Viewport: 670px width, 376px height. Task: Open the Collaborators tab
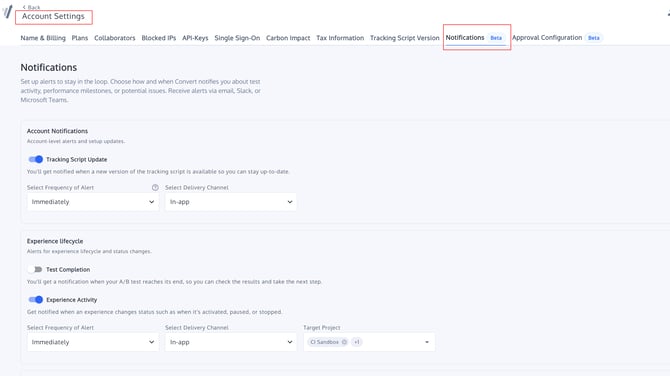(115, 38)
